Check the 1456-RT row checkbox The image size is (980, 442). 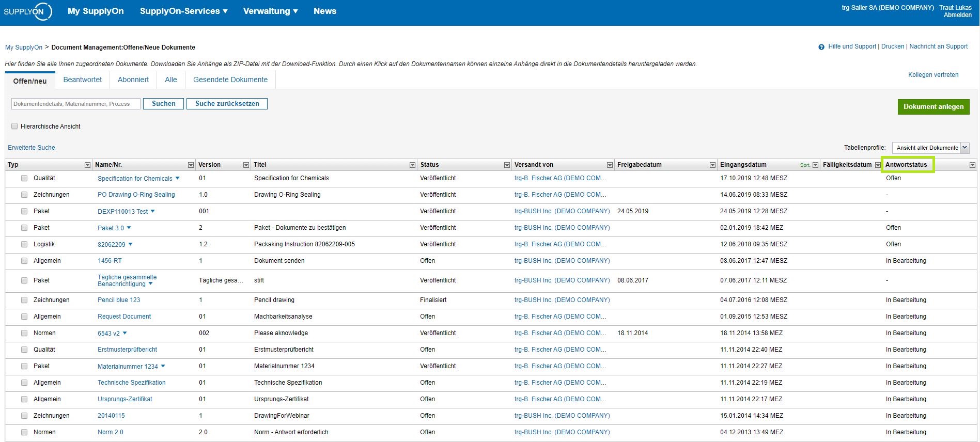[24, 261]
